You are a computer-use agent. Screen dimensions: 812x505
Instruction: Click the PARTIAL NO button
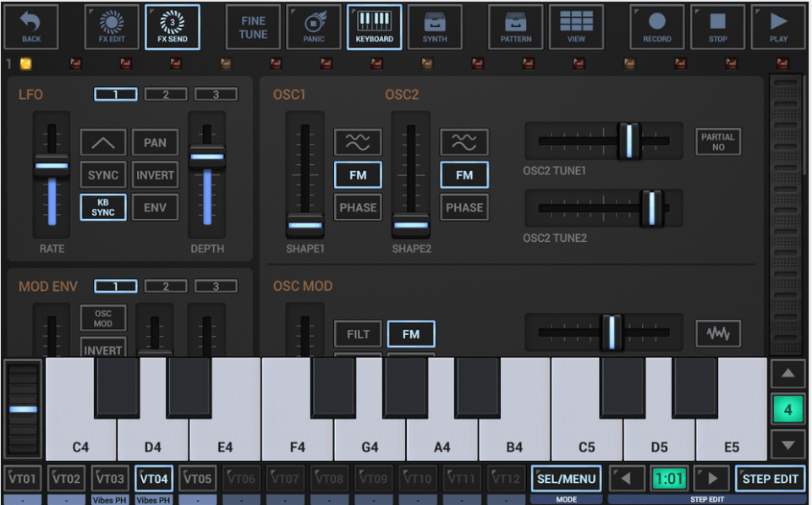(718, 142)
